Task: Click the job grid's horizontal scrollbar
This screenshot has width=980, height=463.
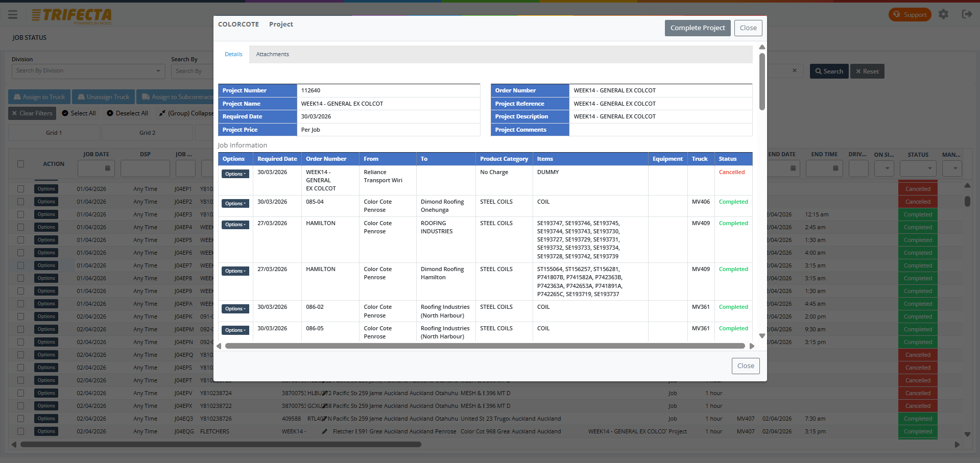Action: coord(221,445)
